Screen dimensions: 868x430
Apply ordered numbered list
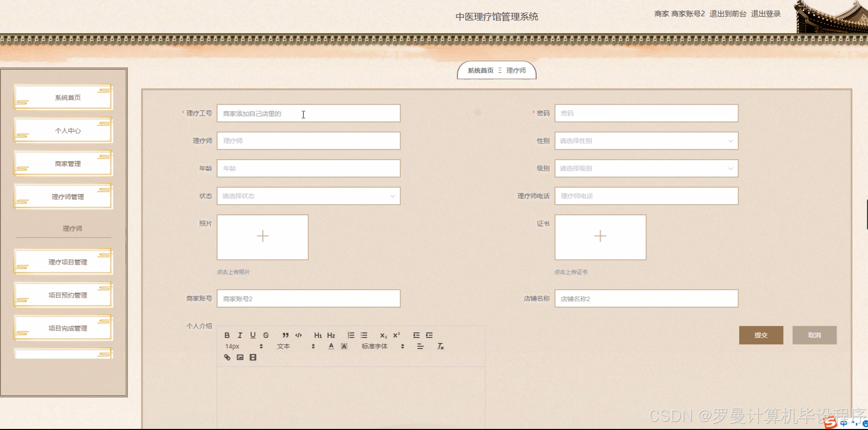click(351, 335)
